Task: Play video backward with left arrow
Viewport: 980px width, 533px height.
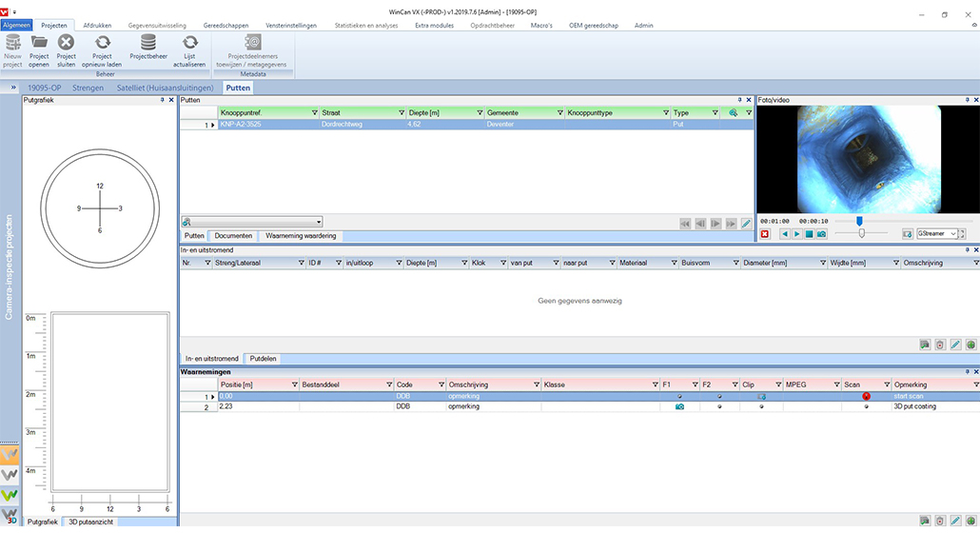Action: [x=785, y=234]
